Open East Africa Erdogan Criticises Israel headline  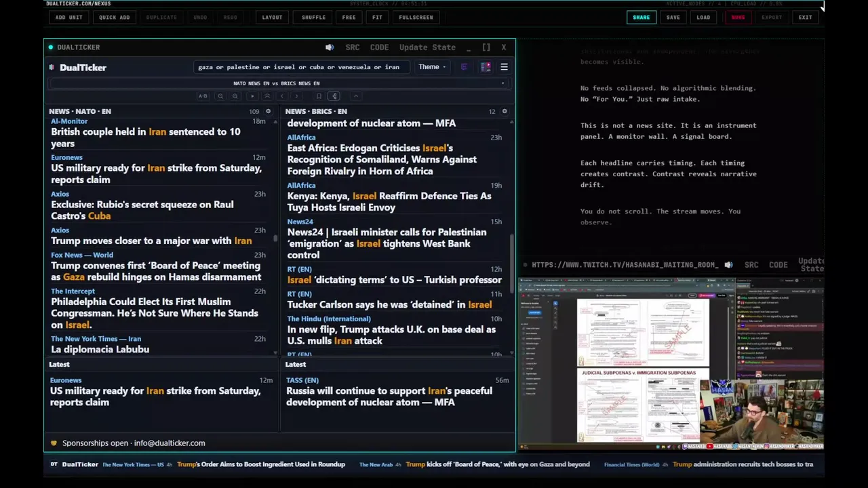tap(382, 159)
